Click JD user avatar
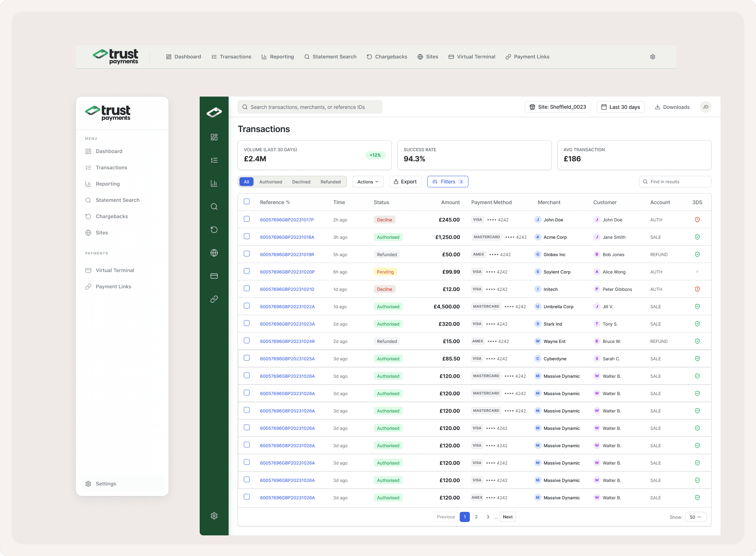The image size is (756, 556). (x=705, y=107)
